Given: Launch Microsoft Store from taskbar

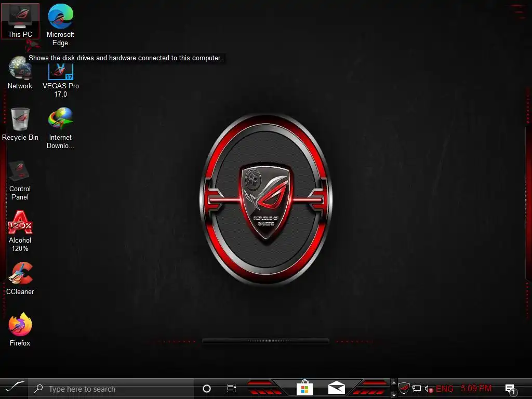Looking at the screenshot, I should [x=304, y=388].
